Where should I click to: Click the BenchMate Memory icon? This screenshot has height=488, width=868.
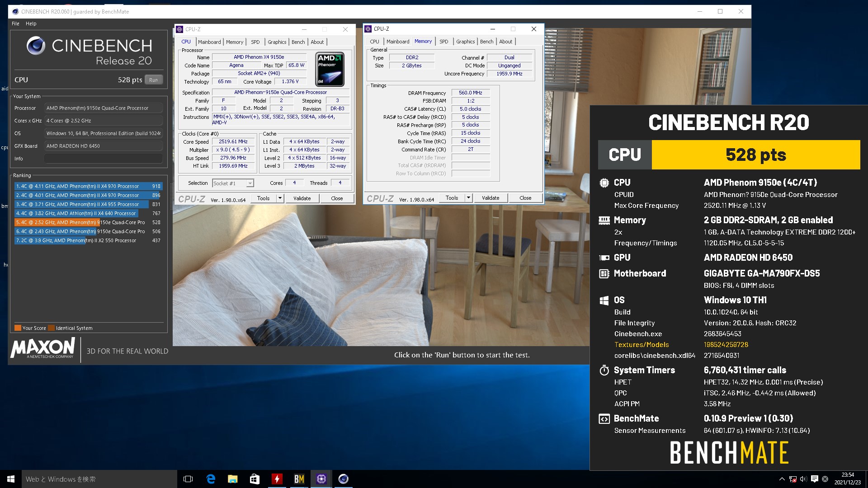pos(604,220)
